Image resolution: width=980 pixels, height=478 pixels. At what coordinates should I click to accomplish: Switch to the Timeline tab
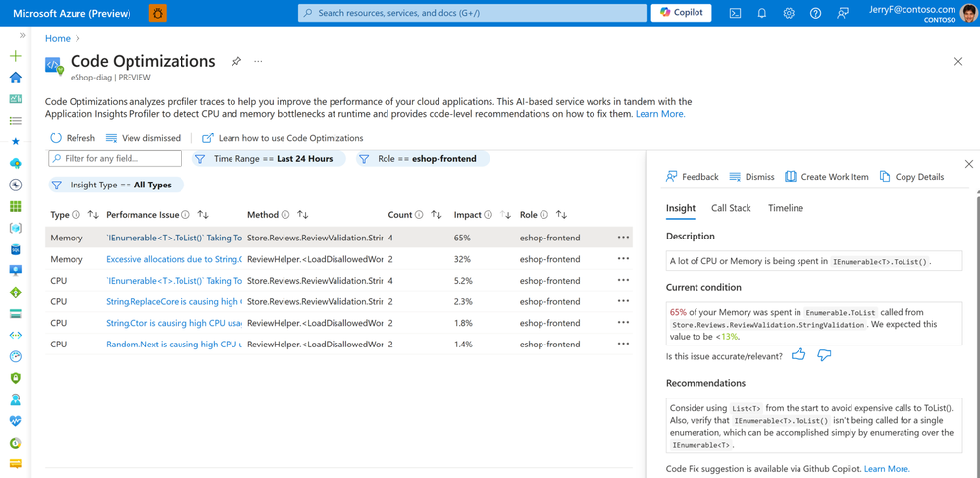point(786,208)
